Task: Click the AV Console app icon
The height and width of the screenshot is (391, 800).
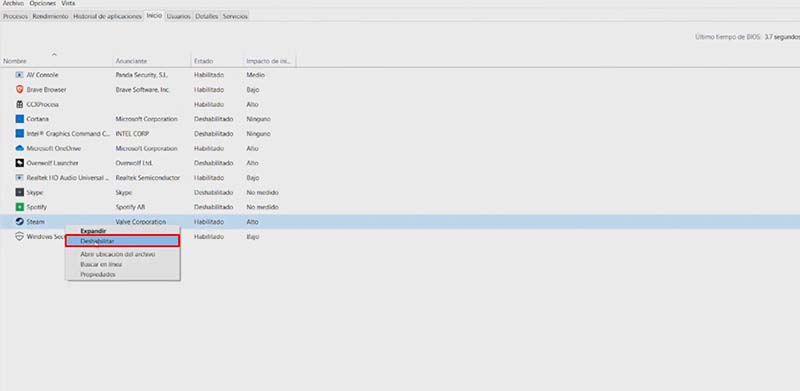Action: tap(19, 75)
